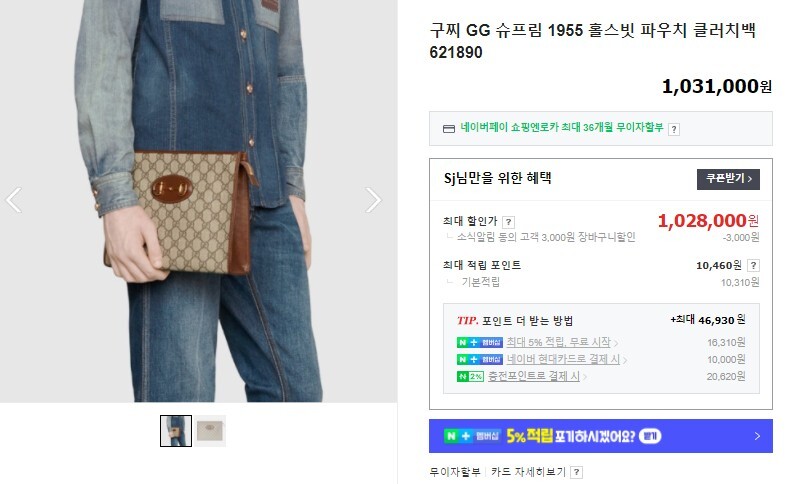The height and width of the screenshot is (484, 794).
Task: Open help icon beside 10,460원 points
Action: pyautogui.click(x=753, y=265)
